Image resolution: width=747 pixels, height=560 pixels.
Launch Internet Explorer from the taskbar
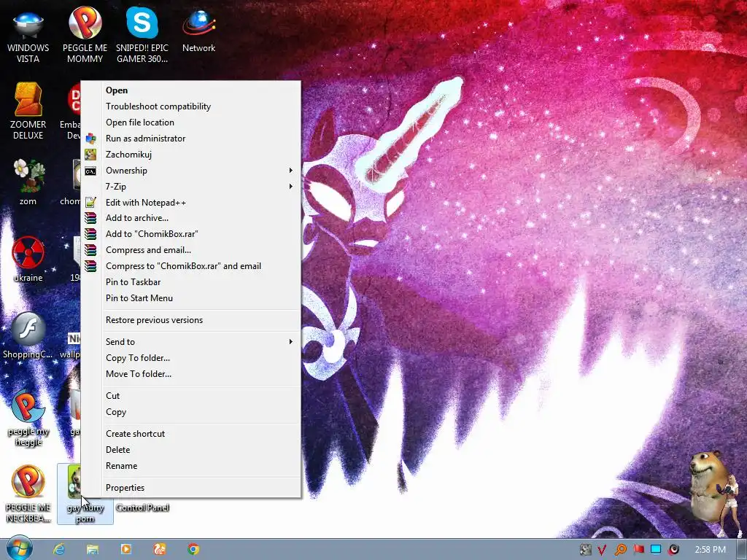pyautogui.click(x=59, y=549)
